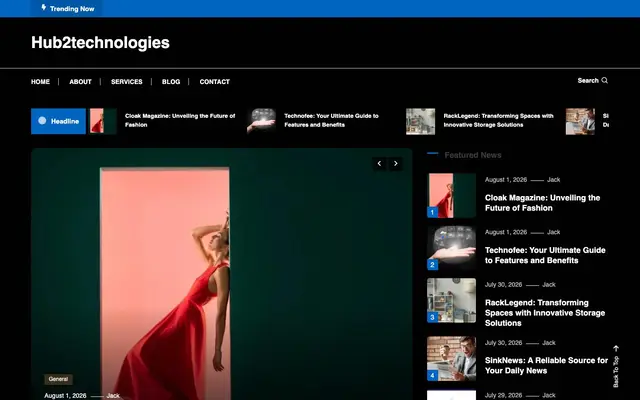Click the fourth ticker thumbnail with man

pyautogui.click(x=580, y=121)
